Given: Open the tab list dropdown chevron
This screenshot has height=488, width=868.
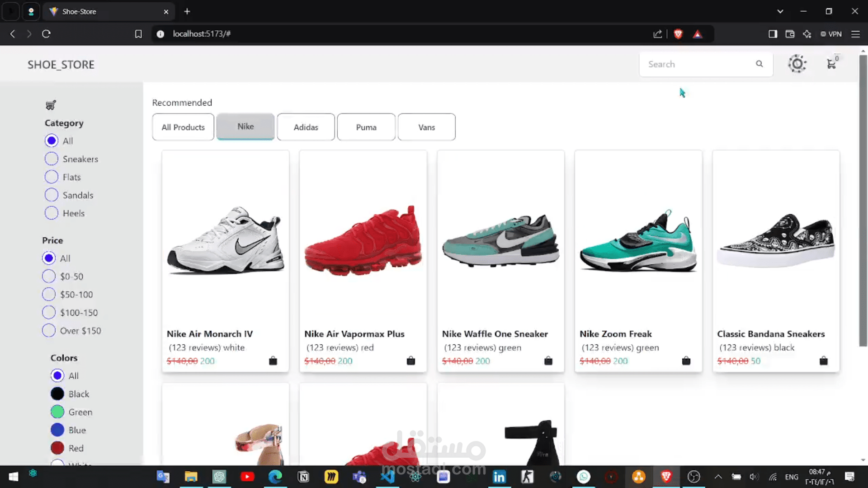Looking at the screenshot, I should tap(780, 11).
